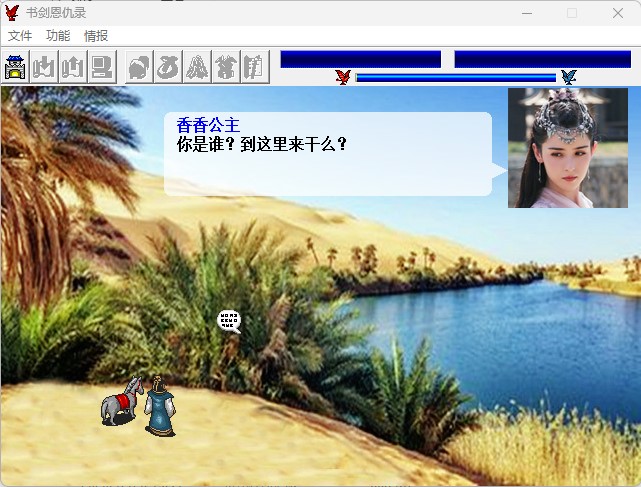The height and width of the screenshot is (487, 641).
Task: Click the red eagle app title icon
Action: point(12,13)
